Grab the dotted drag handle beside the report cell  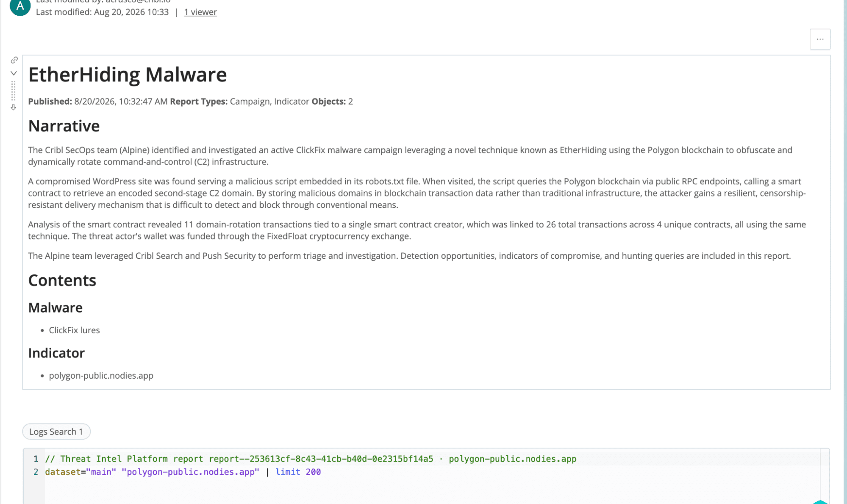tap(14, 91)
